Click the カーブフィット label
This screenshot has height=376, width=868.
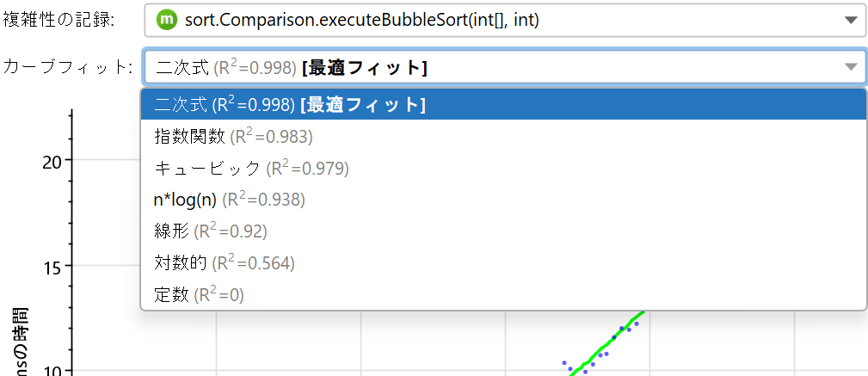point(67,66)
